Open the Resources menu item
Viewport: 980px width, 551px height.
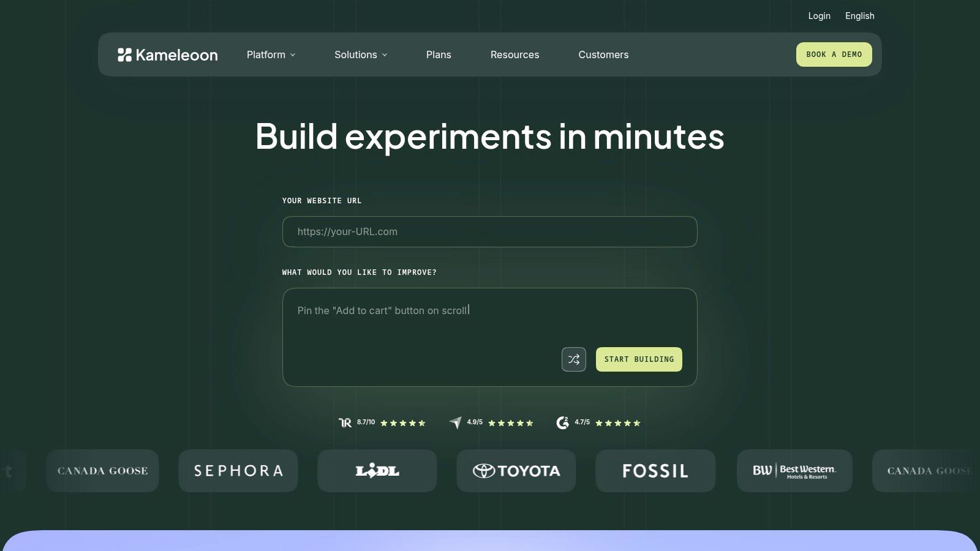pyautogui.click(x=514, y=54)
